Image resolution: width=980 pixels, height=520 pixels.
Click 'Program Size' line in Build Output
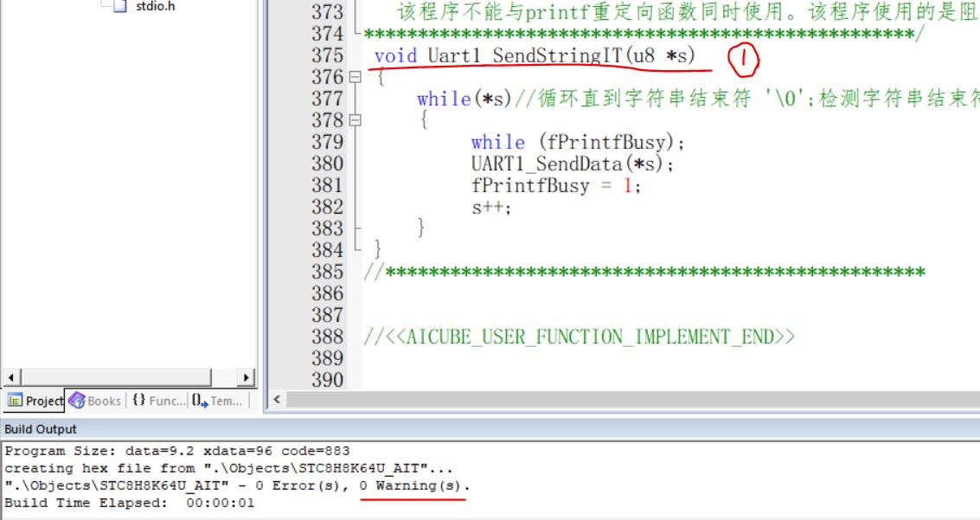[177, 452]
